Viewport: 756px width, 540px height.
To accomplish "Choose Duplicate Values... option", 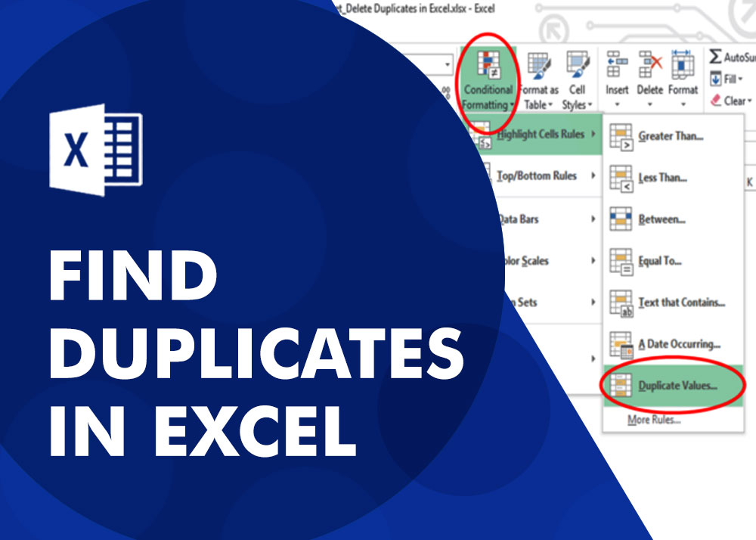I will click(x=673, y=385).
